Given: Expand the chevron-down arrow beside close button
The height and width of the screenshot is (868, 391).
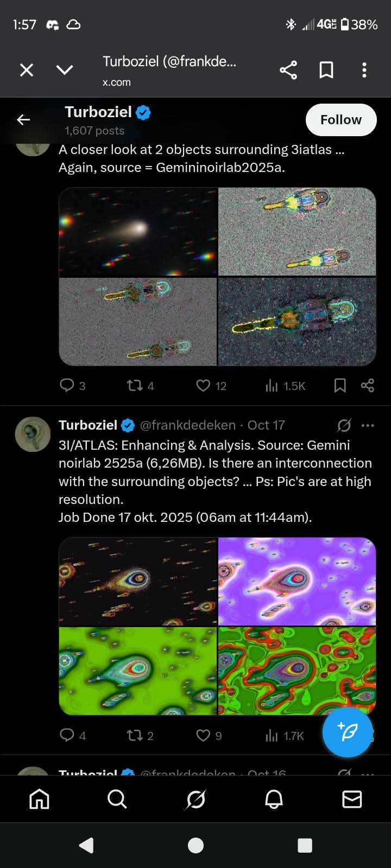Looking at the screenshot, I should [x=65, y=70].
